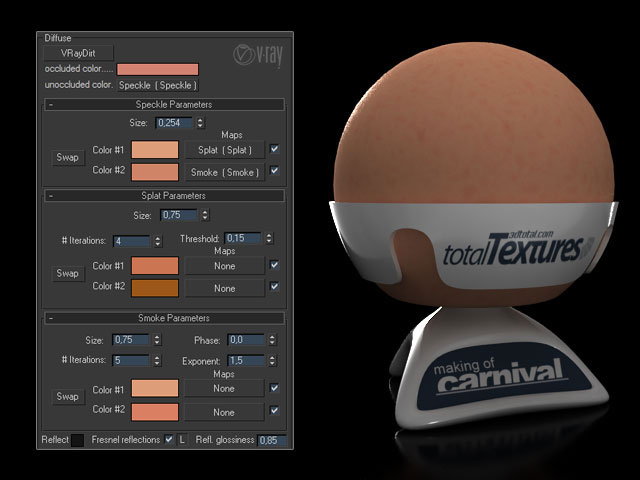Adjust the Splat # Iterations spinner

158,241
